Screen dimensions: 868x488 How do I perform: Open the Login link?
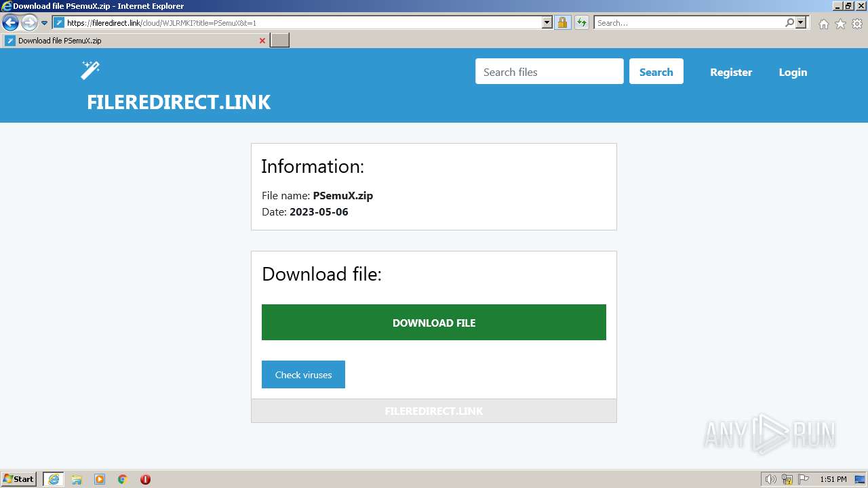793,72
